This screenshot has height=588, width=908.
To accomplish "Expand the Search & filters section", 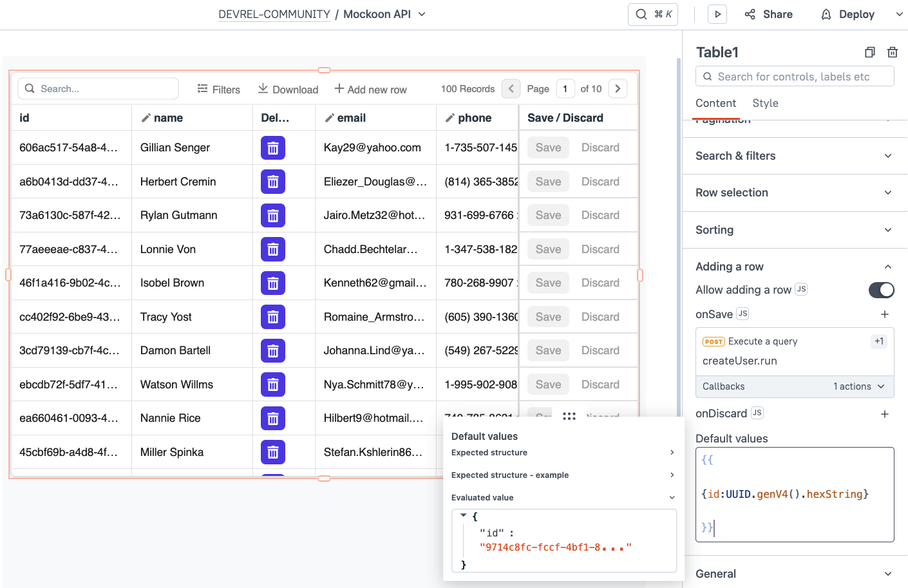I will [795, 156].
